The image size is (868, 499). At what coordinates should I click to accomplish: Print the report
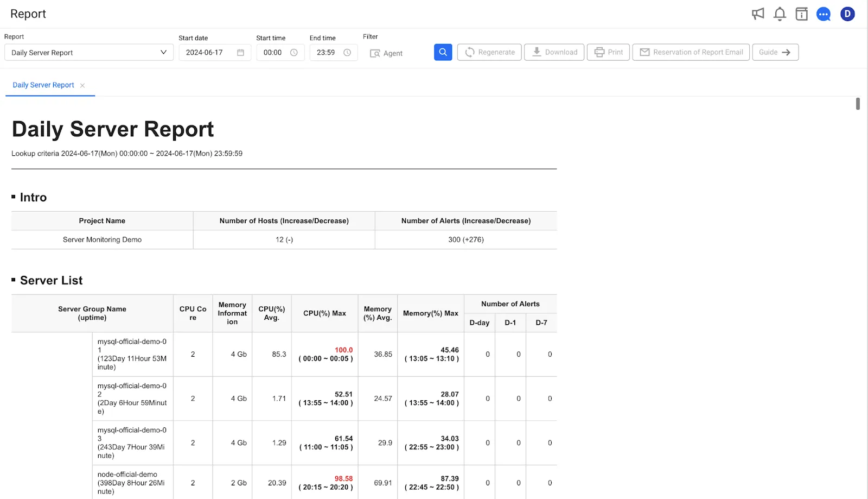coord(608,52)
